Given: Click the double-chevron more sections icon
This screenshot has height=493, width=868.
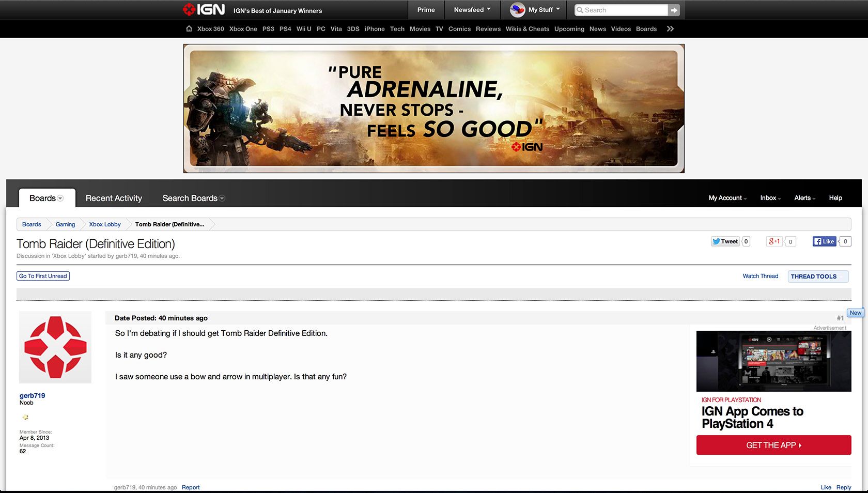Looking at the screenshot, I should click(x=670, y=29).
